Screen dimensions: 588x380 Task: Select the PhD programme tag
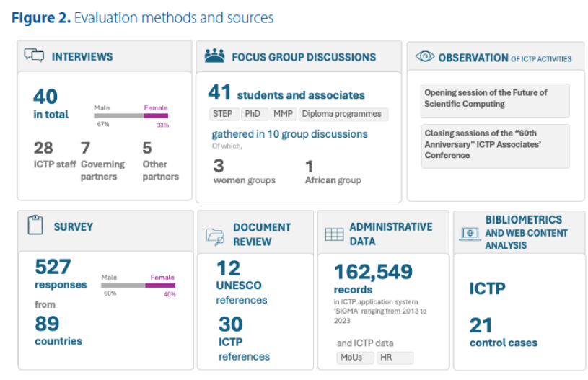point(253,114)
